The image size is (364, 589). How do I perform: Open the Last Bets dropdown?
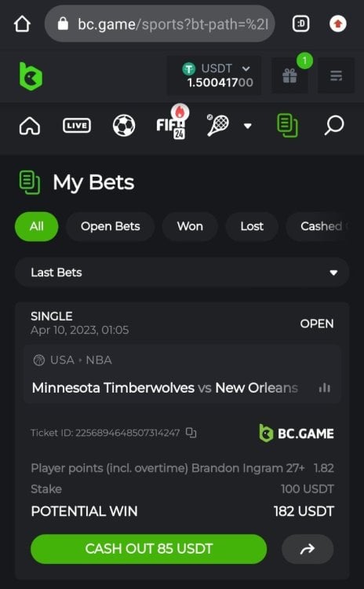coord(182,273)
